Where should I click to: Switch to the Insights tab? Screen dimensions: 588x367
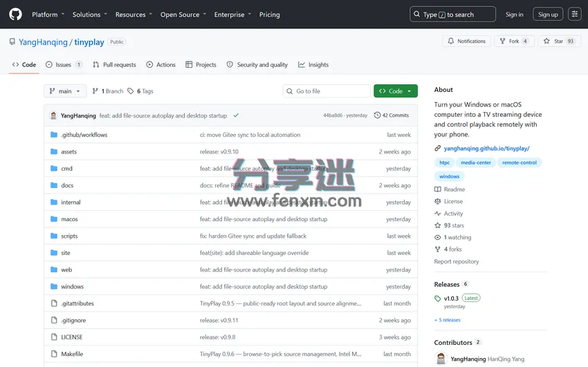point(313,64)
